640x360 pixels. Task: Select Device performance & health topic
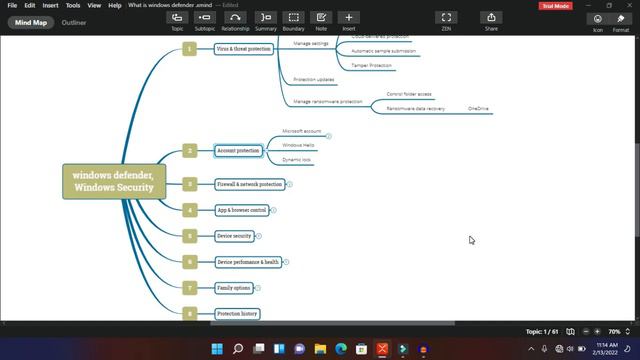tap(248, 262)
